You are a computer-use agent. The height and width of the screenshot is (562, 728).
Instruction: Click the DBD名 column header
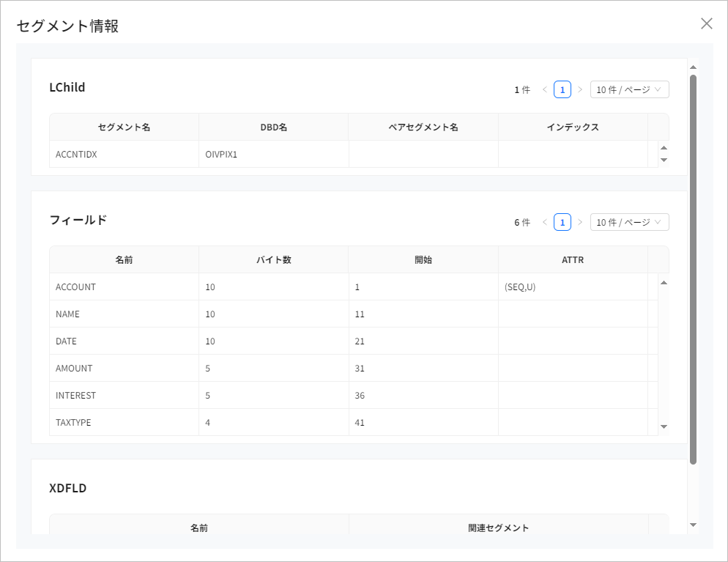273,127
